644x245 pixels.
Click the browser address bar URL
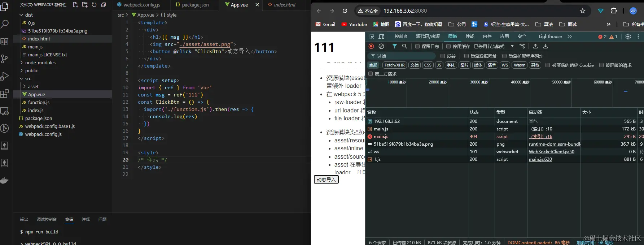(405, 11)
